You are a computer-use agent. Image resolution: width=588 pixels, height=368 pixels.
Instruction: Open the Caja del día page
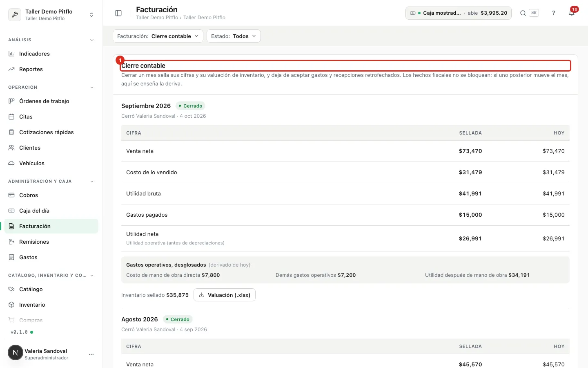point(51,211)
